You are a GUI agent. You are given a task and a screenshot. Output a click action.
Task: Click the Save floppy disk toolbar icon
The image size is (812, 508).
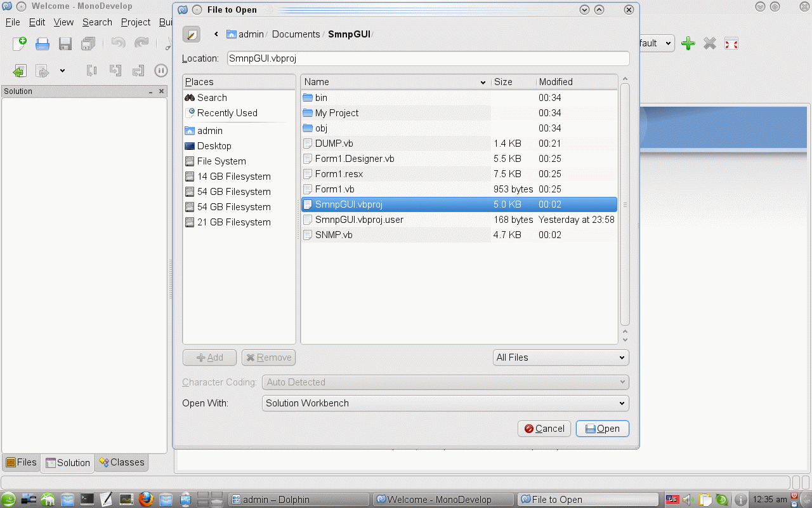pos(65,44)
